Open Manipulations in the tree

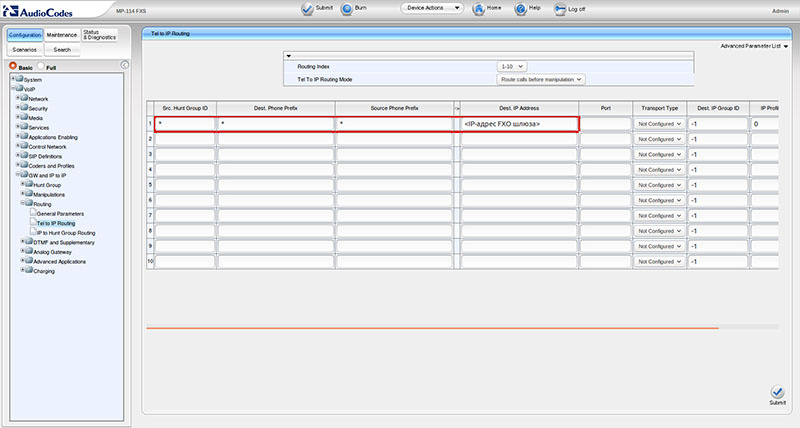(49, 195)
